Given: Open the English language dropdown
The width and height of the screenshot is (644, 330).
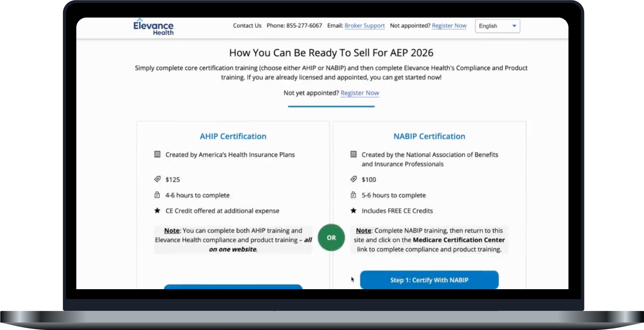Looking at the screenshot, I should point(497,26).
